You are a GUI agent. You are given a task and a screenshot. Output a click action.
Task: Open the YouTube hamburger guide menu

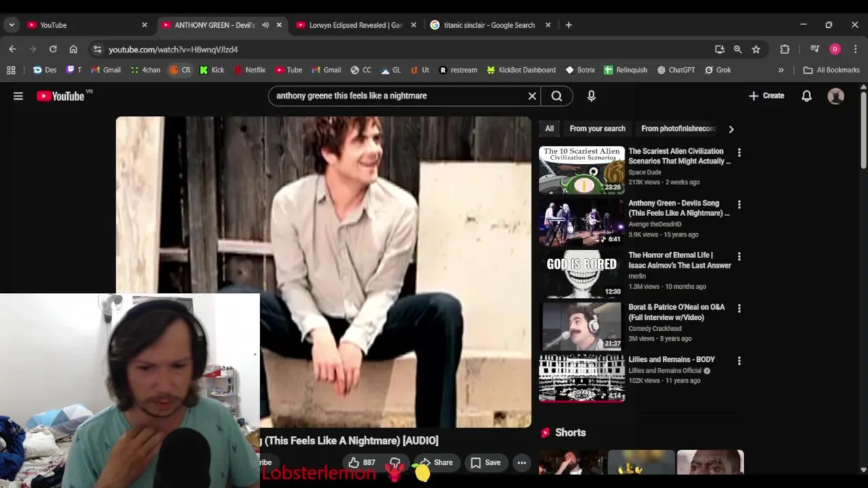(18, 96)
